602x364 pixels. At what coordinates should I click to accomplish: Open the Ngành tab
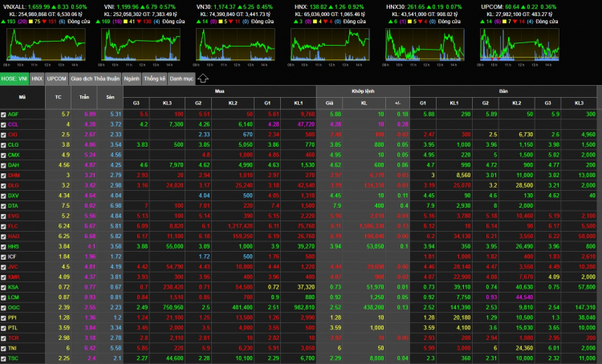(x=132, y=79)
